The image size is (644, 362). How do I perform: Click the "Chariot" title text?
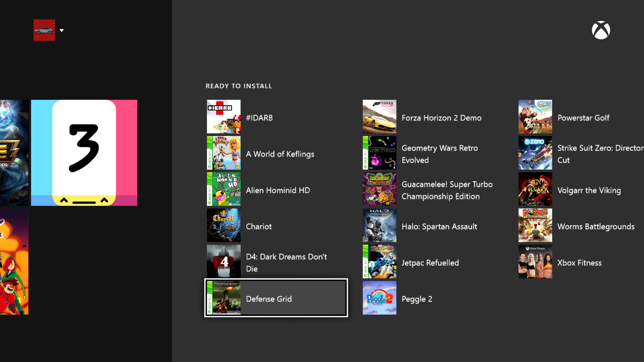[x=259, y=227]
